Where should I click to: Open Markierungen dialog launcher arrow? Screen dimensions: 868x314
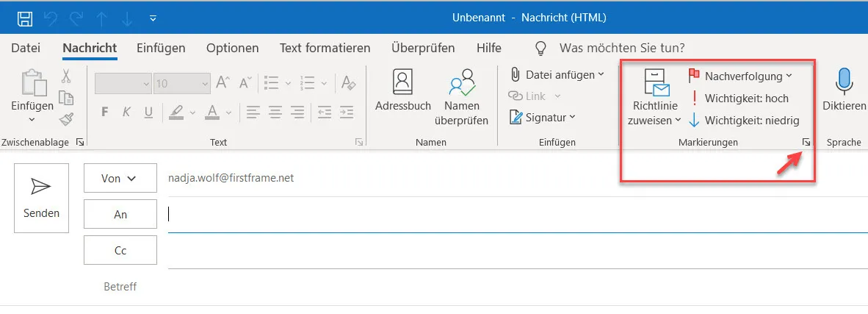[x=806, y=143]
